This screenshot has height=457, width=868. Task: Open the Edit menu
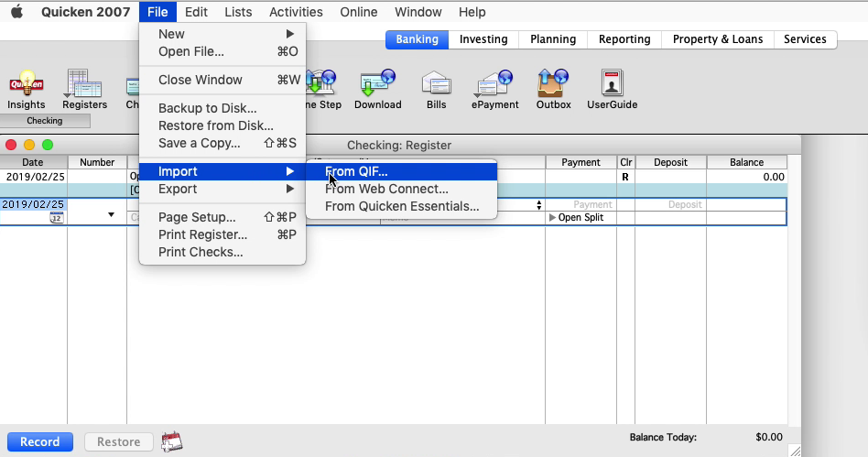point(196,12)
